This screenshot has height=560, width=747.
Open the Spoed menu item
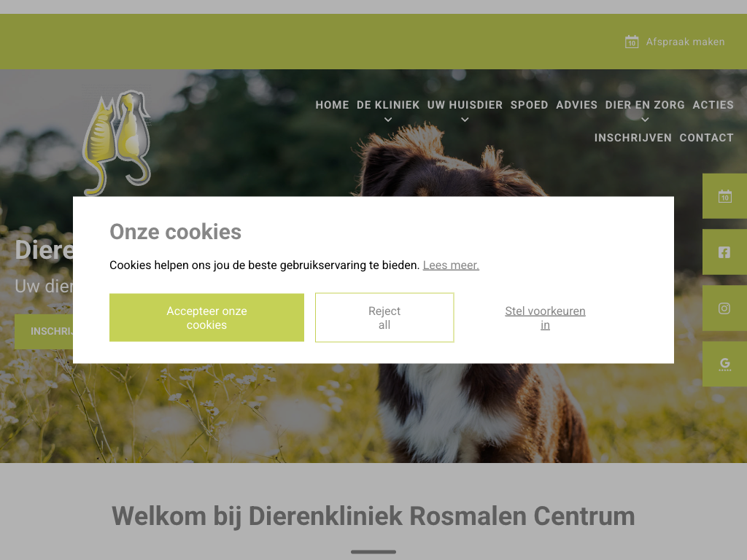(530, 105)
